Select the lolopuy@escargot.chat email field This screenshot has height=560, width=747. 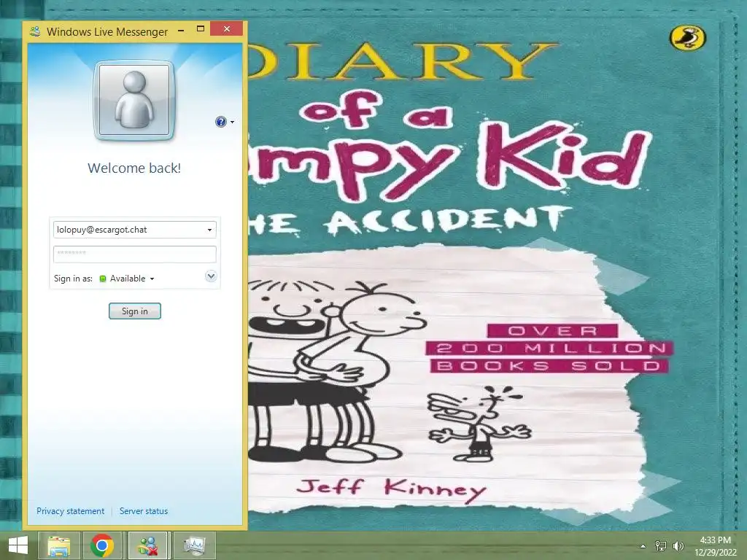pos(135,230)
